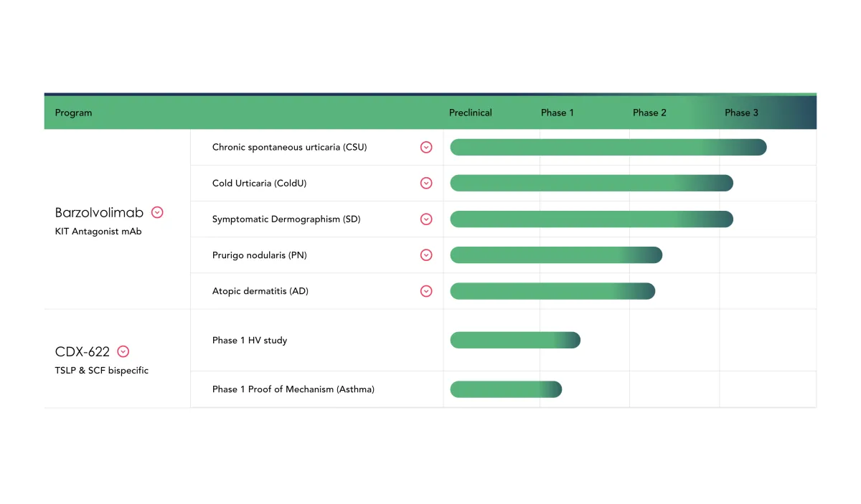Click the Phase 1 Proof of Mechanism (Asthma) label
This screenshot has width=861, height=504.
click(x=293, y=389)
